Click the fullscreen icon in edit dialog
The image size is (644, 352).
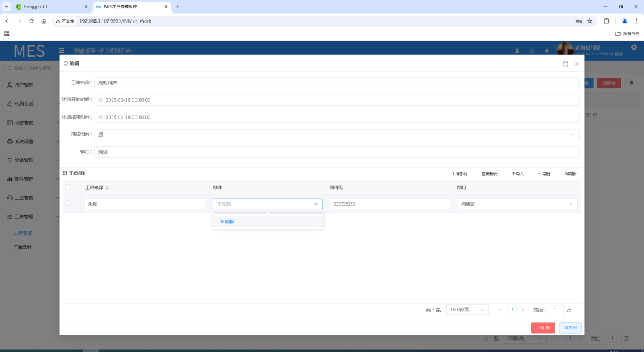pos(565,64)
